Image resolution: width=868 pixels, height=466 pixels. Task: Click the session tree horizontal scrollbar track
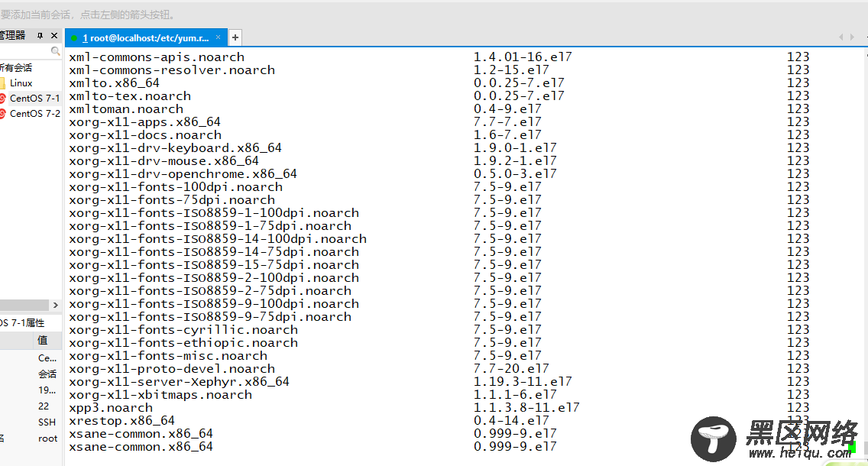(x=24, y=305)
